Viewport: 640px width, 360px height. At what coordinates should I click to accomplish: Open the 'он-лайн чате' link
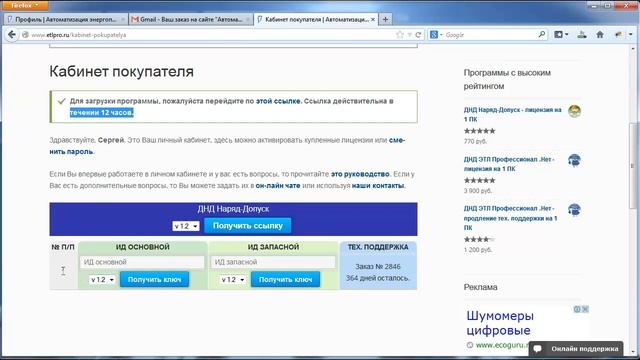click(278, 185)
